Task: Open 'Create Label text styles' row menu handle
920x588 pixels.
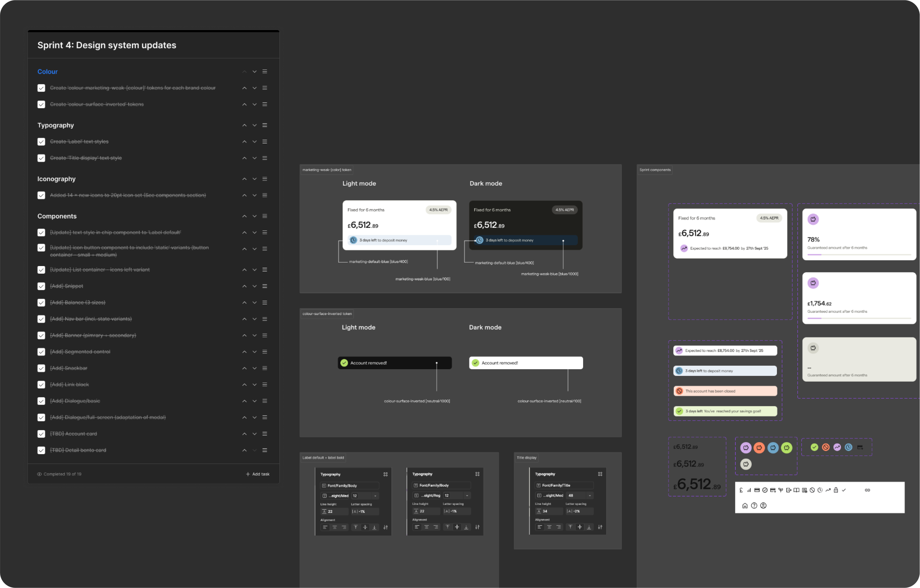Action: (265, 142)
